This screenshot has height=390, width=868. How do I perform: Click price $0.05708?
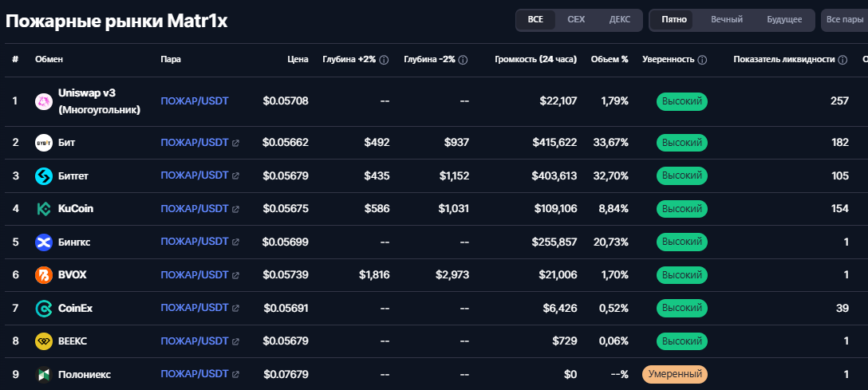point(286,101)
